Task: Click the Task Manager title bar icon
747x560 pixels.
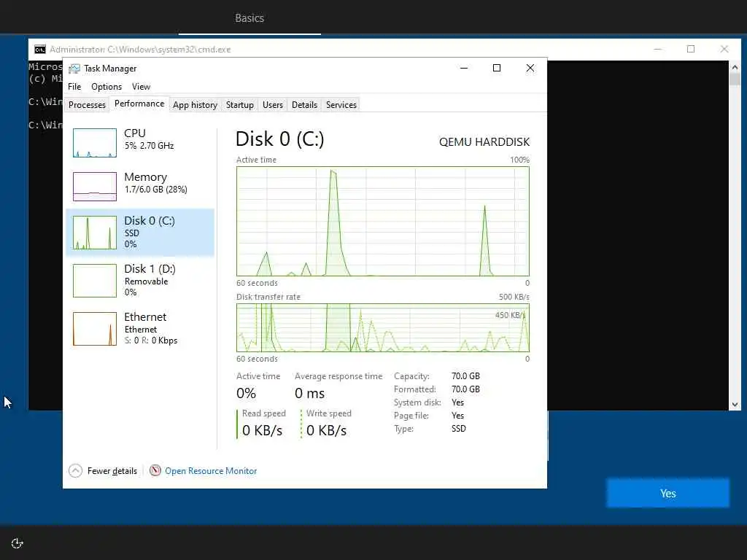Action: [74, 69]
